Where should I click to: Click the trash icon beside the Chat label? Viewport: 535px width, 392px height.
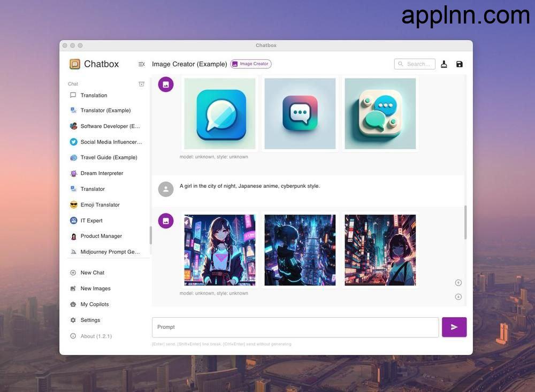(x=141, y=83)
